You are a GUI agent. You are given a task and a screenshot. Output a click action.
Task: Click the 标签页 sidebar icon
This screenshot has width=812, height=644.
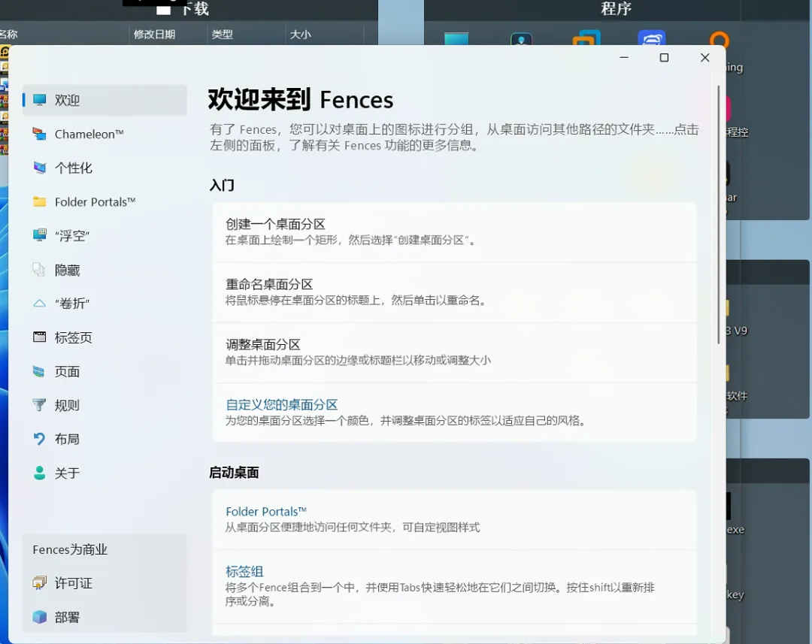point(39,337)
